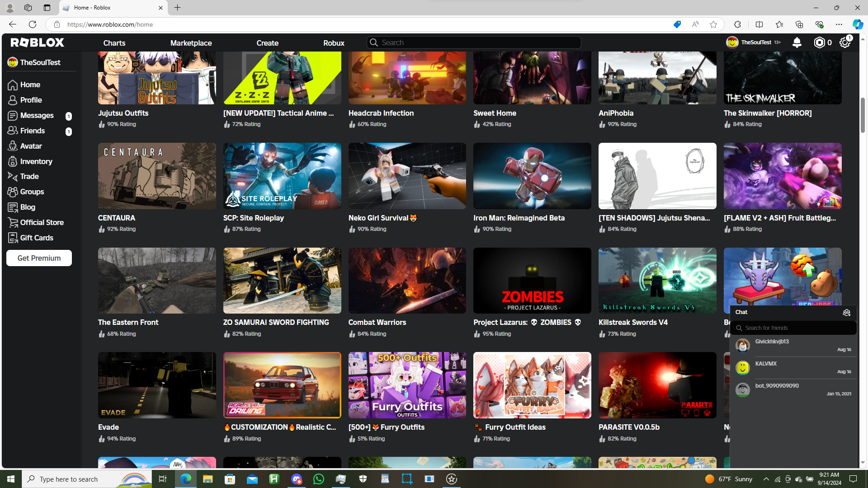Open the settings gear icon
Viewport: 868px width, 488px height.
844,42
